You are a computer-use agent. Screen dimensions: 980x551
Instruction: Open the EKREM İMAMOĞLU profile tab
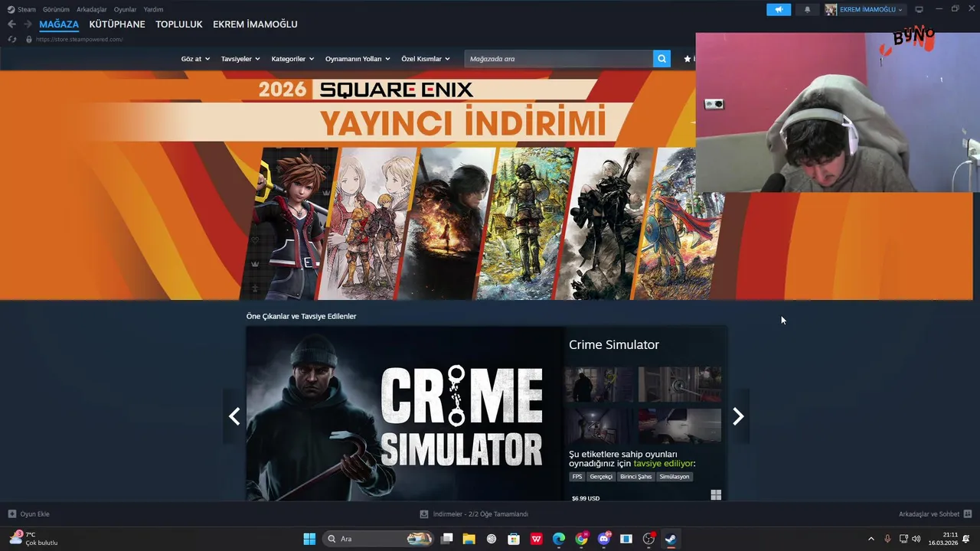(255, 24)
